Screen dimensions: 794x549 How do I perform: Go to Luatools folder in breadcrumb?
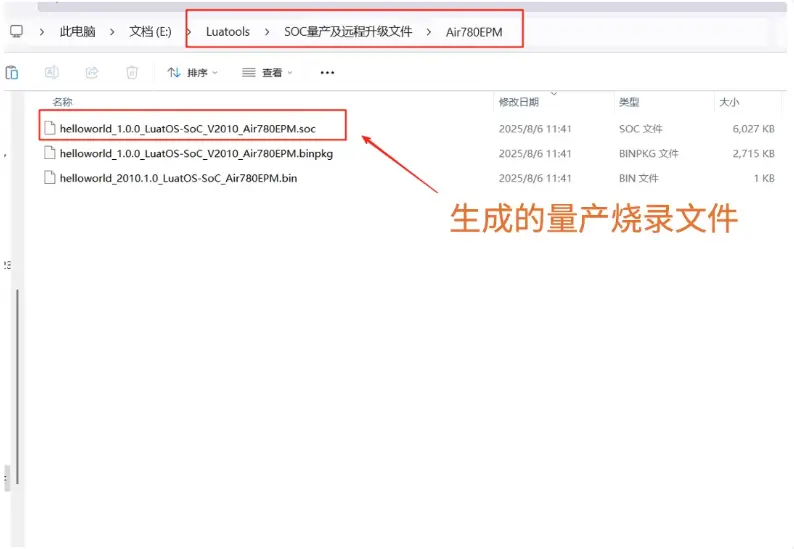(x=228, y=31)
